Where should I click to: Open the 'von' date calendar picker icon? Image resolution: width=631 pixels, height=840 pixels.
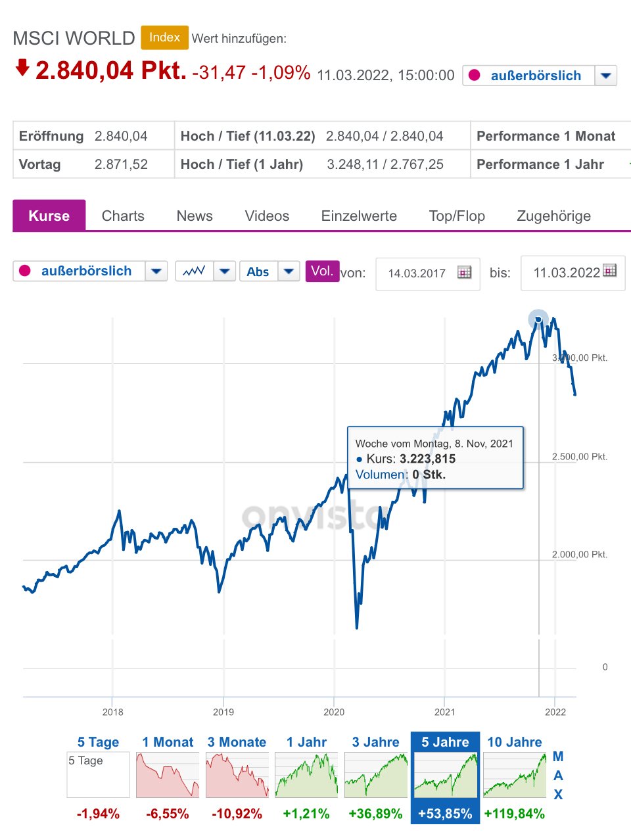click(465, 273)
